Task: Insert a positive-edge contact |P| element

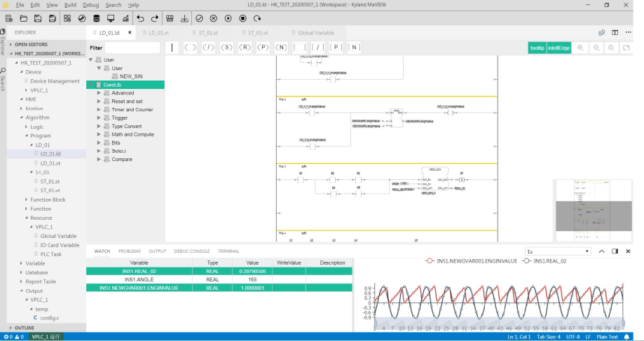Action: tap(336, 48)
